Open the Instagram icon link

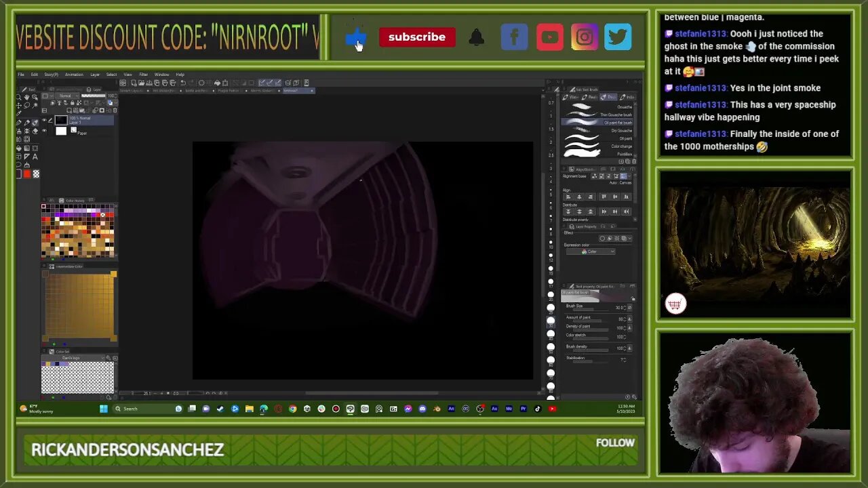[x=585, y=37]
